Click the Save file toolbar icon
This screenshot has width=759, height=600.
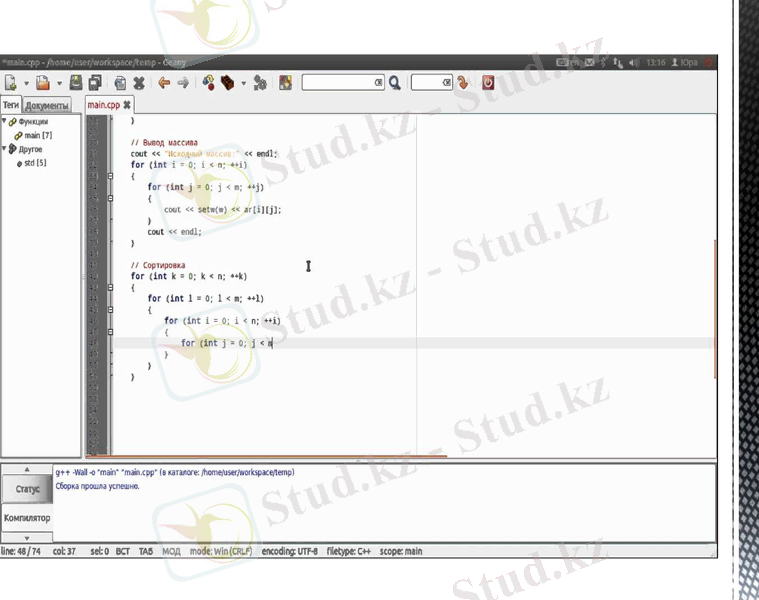(x=78, y=83)
